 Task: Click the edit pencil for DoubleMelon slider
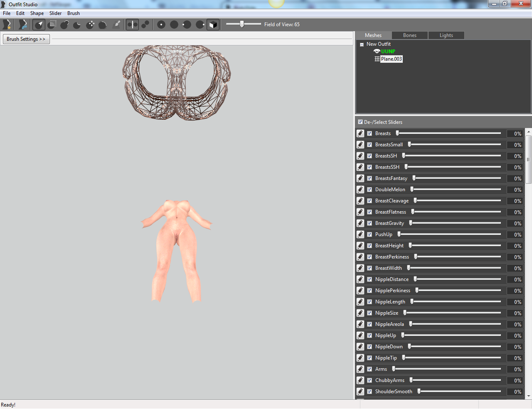(x=360, y=190)
